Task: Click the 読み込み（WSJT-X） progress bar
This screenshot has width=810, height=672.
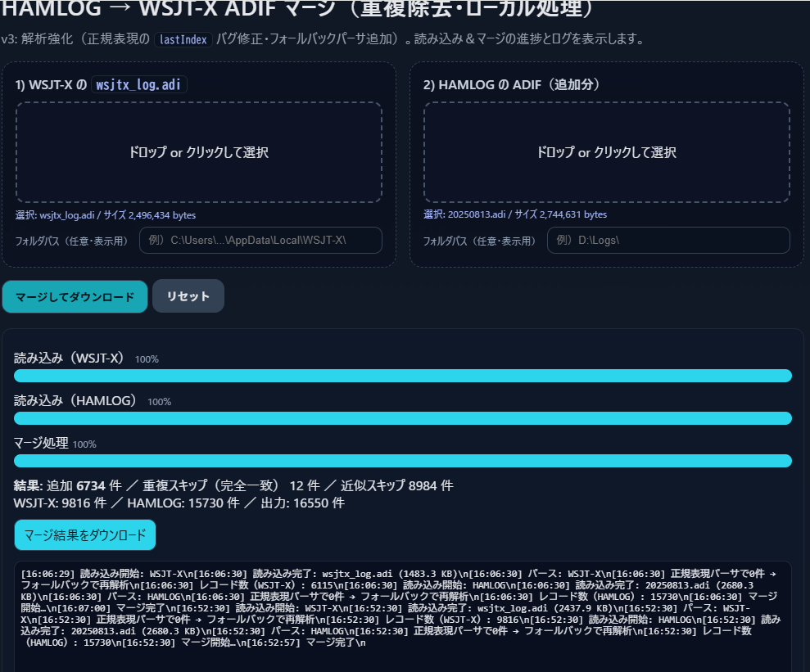Action: point(403,376)
